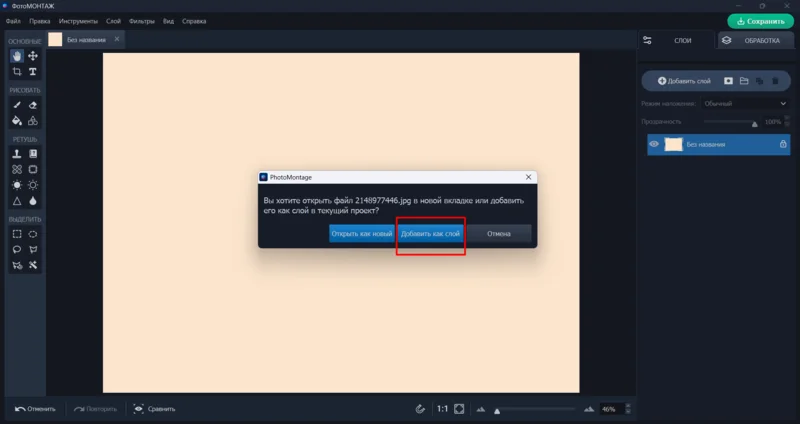
Task: Select the Hand pan tool
Action: click(x=17, y=56)
